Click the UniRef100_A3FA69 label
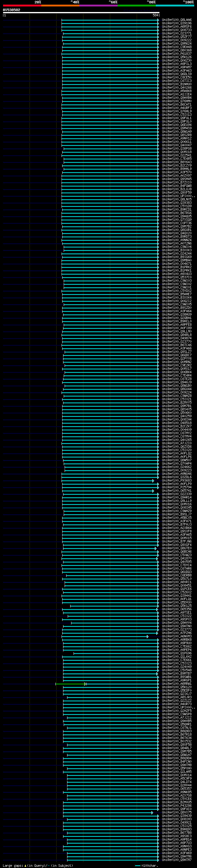 (177, 853)
